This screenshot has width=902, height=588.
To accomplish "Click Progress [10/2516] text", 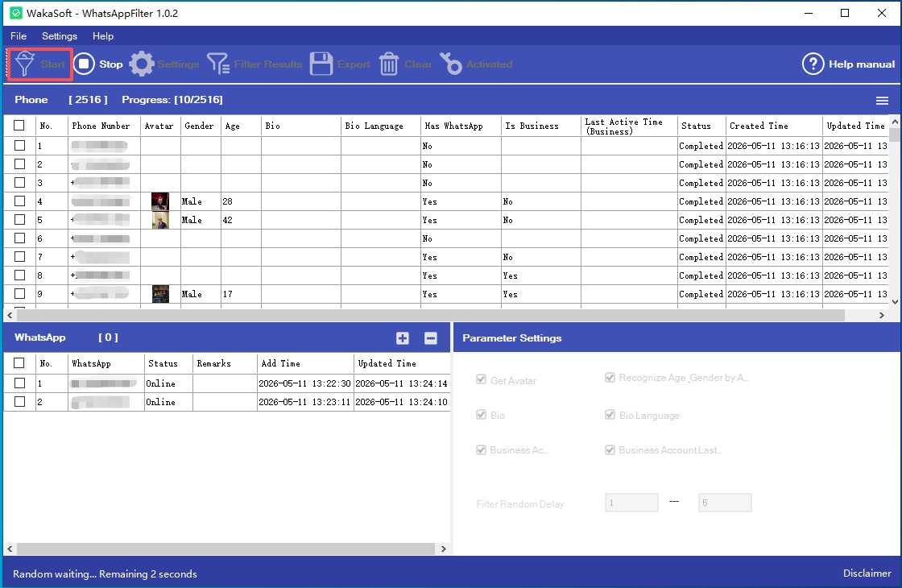I will pos(172,100).
